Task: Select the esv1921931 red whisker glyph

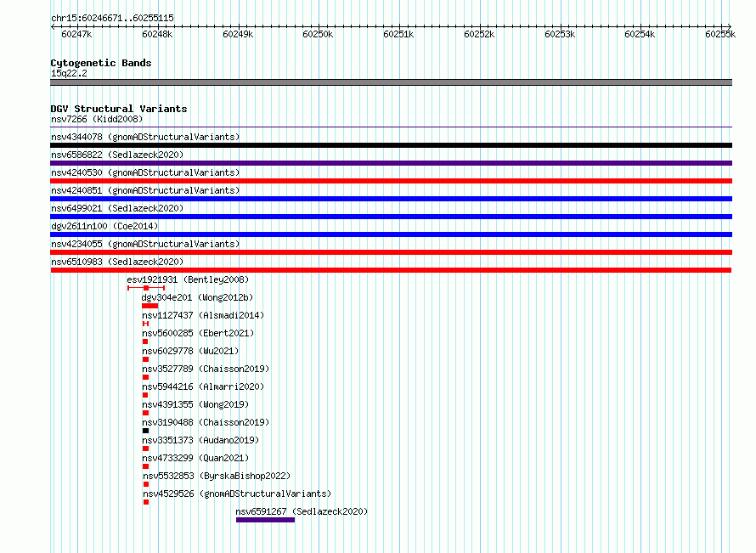Action: coord(146,288)
